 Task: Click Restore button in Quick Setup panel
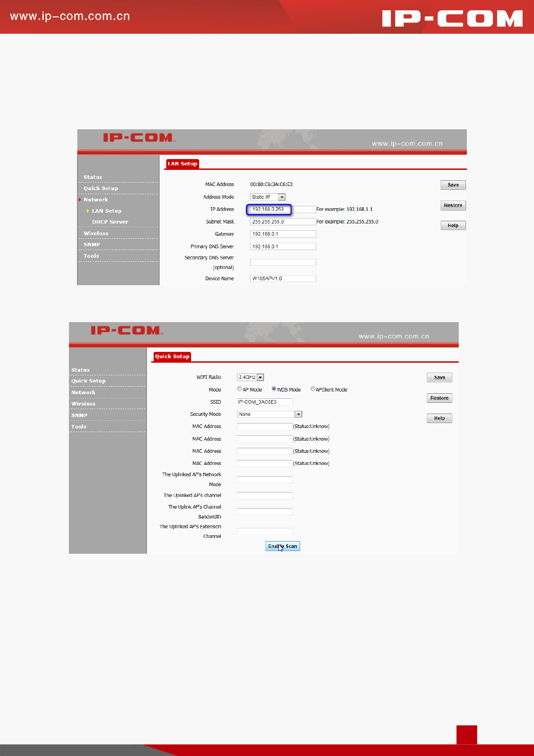[439, 398]
